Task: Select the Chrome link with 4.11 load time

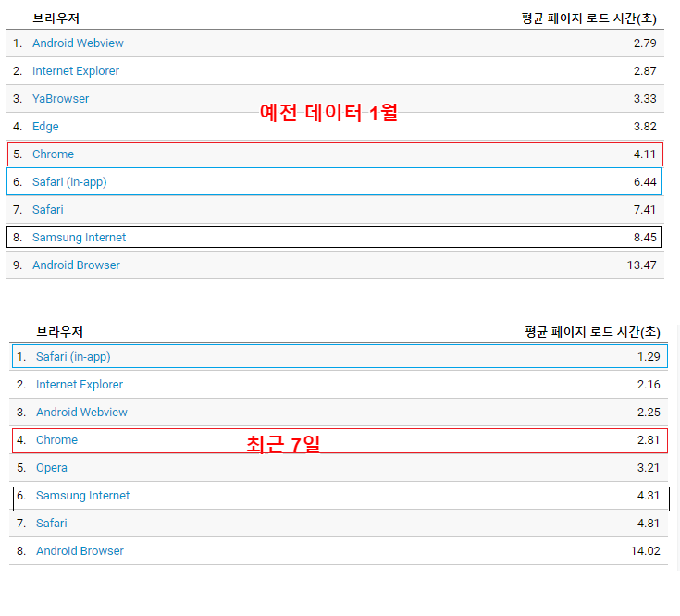Action: (54, 154)
